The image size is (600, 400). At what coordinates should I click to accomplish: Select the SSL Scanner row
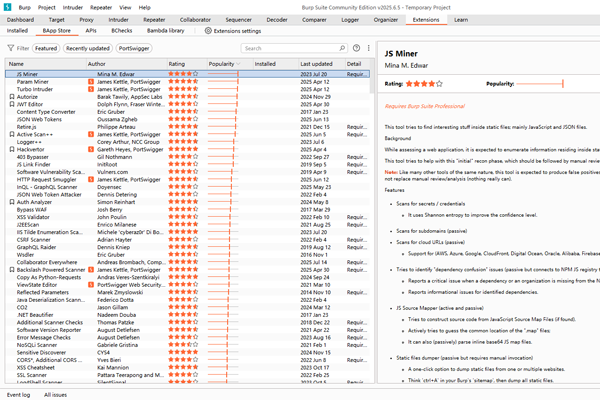188,375
